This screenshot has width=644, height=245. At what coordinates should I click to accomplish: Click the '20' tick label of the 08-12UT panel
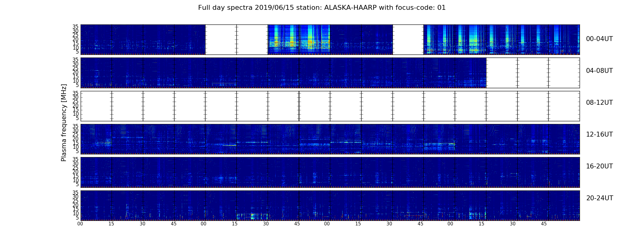coord(75,106)
